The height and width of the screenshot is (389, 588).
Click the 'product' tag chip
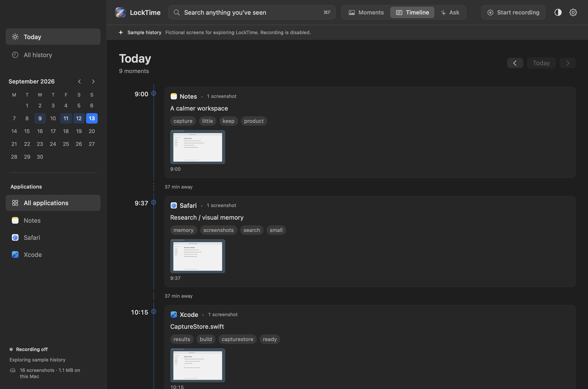click(x=254, y=121)
